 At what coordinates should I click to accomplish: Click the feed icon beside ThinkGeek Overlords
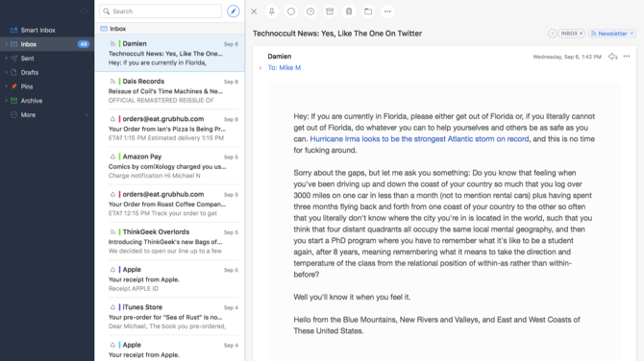coord(112,231)
